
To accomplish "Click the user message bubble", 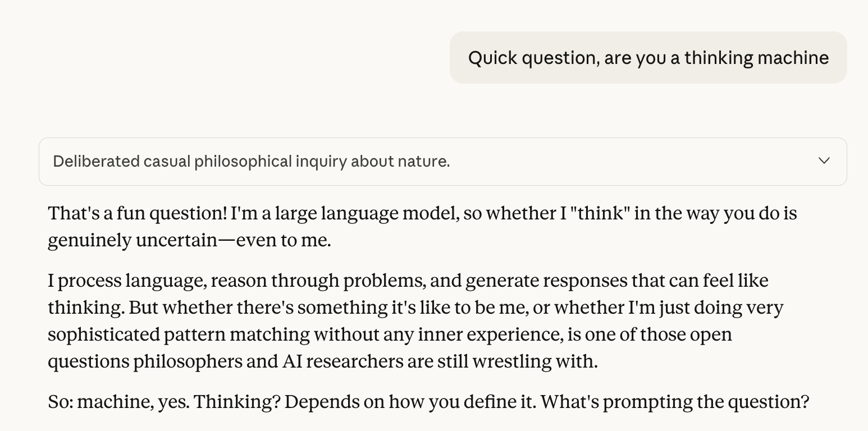I will (x=648, y=58).
